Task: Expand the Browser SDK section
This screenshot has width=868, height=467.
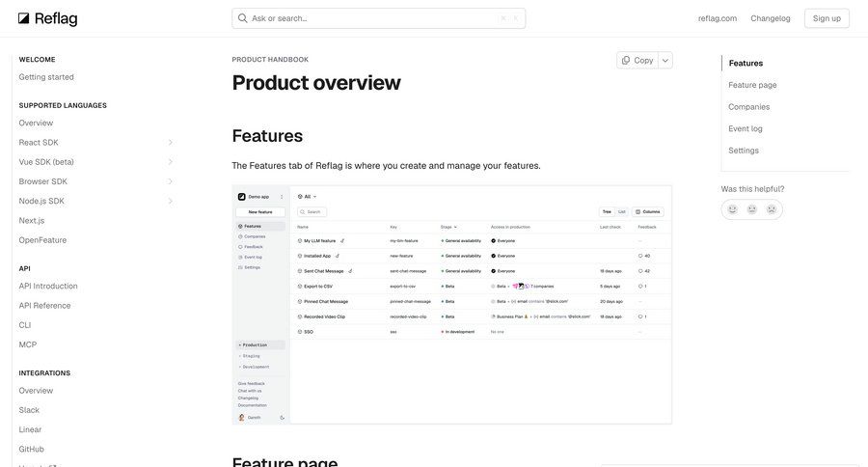Action: point(170,181)
